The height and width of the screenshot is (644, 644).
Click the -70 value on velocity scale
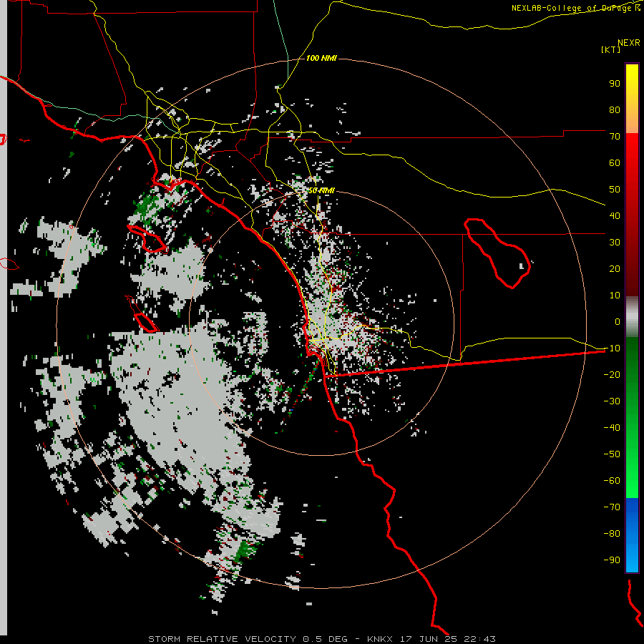coord(612,507)
